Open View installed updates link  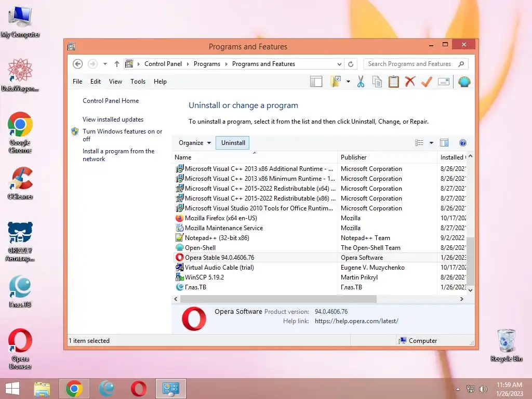point(113,119)
